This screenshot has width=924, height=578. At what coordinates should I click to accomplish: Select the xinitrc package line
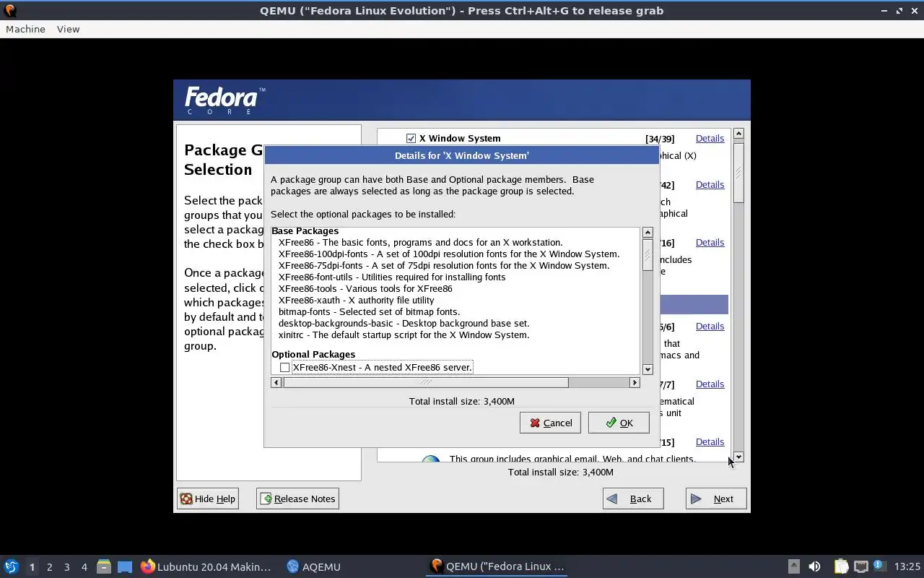pos(404,335)
